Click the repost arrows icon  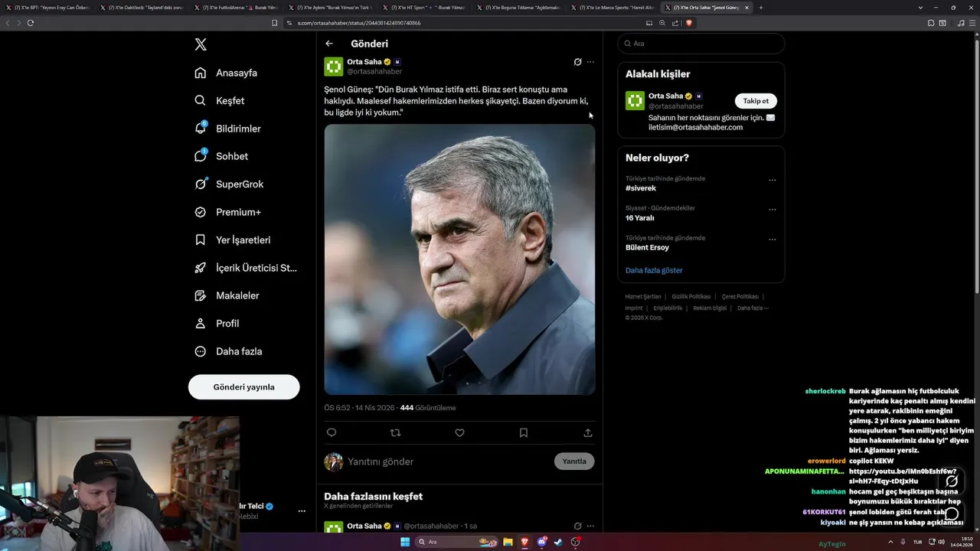(x=395, y=432)
